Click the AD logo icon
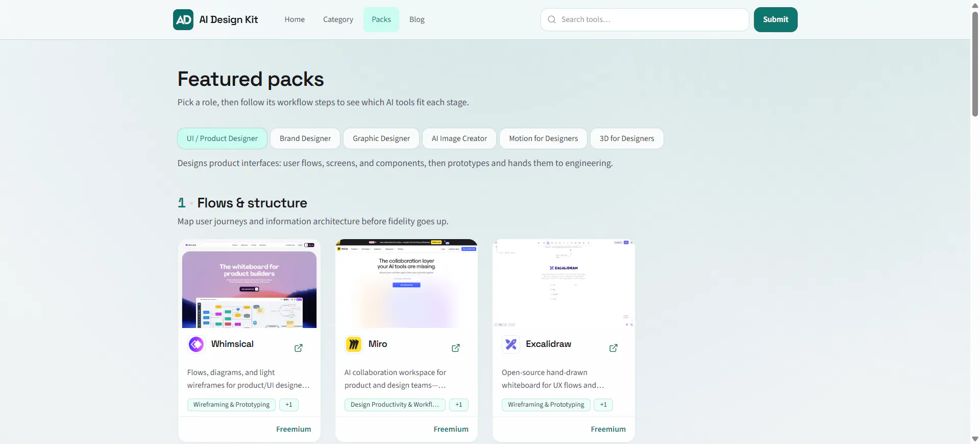 183,19
